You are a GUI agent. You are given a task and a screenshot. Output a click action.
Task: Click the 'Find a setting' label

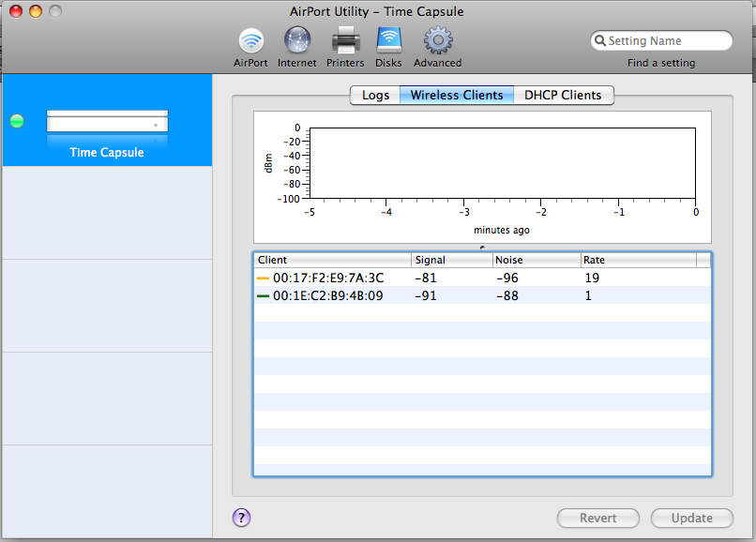661,63
